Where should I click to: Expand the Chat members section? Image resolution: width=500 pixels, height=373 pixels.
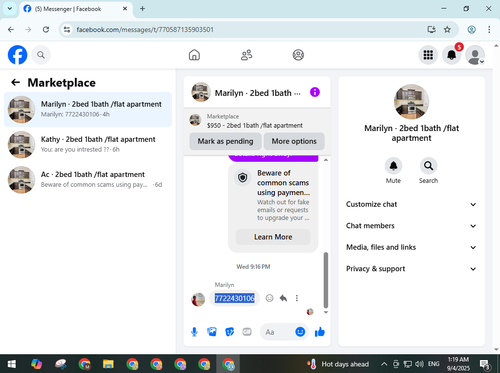(411, 226)
